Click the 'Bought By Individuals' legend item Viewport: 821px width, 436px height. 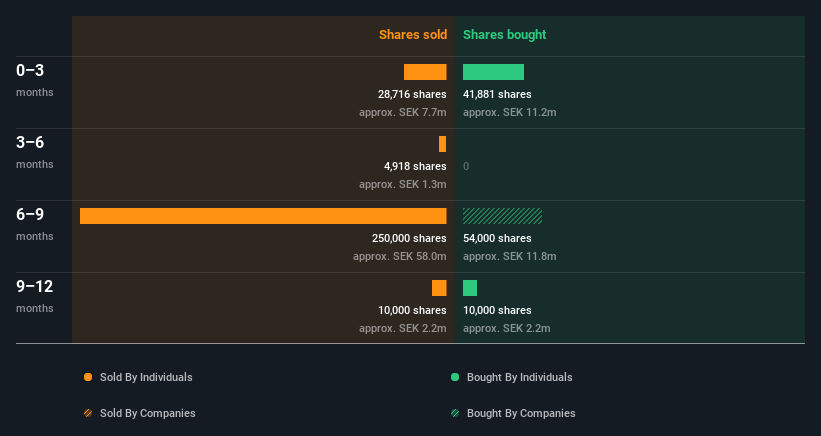512,377
